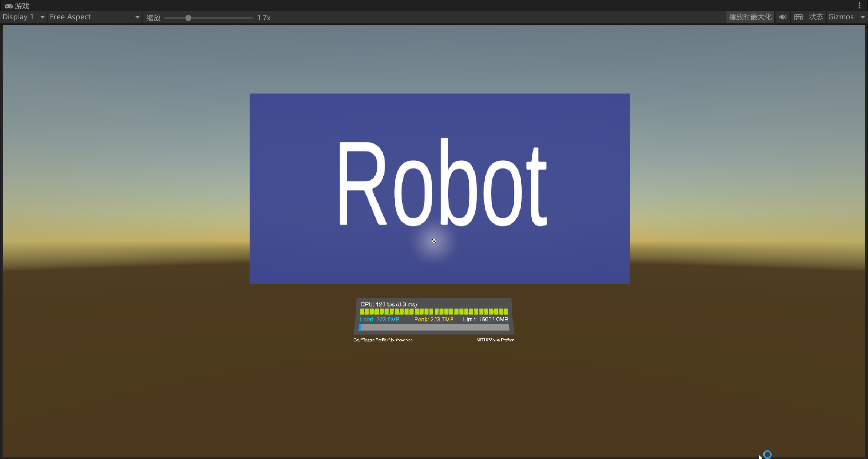
Task: Click the MRTK Visual Profiler label
Action: 495,340
